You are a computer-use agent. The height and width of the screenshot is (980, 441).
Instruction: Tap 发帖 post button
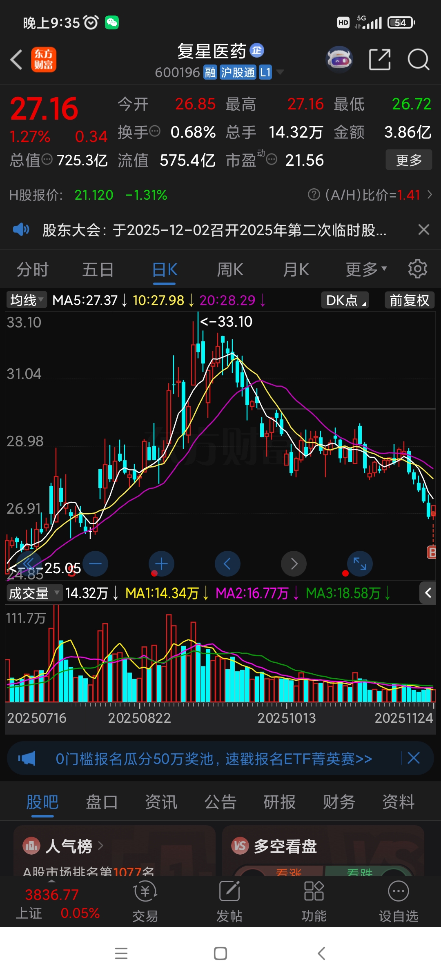[x=229, y=902]
